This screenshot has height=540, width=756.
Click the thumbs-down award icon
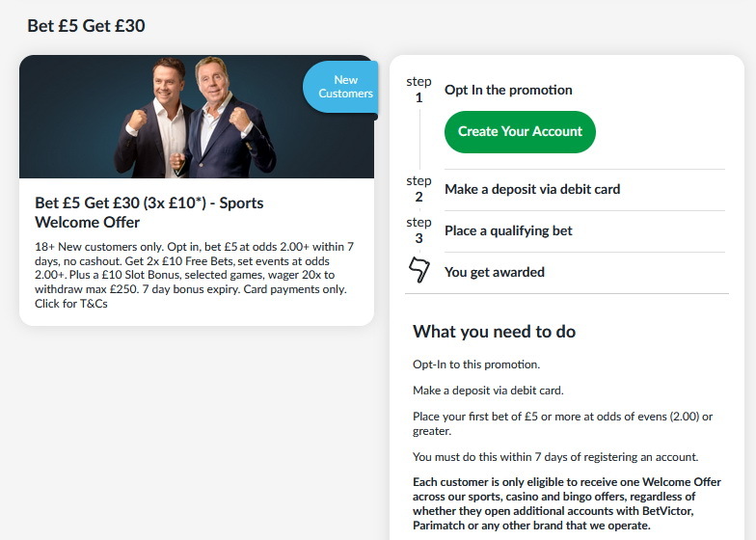418,270
